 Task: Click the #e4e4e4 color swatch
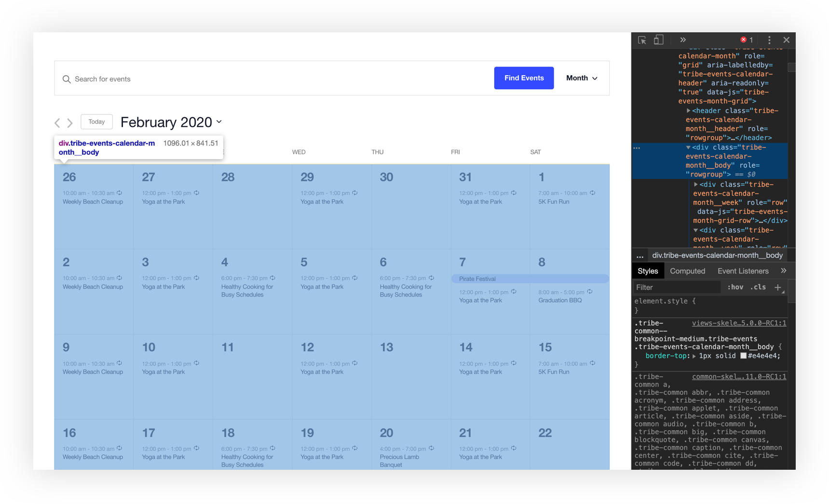tap(743, 356)
